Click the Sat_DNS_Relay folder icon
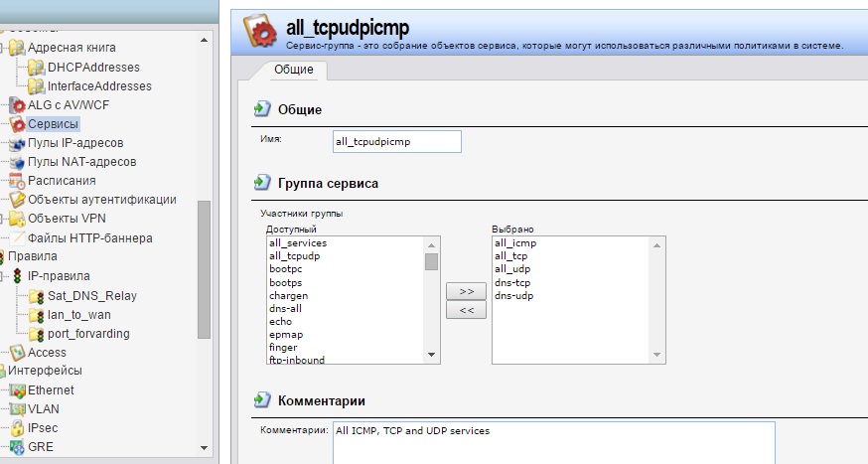This screenshot has width=868, height=464. tap(37, 296)
